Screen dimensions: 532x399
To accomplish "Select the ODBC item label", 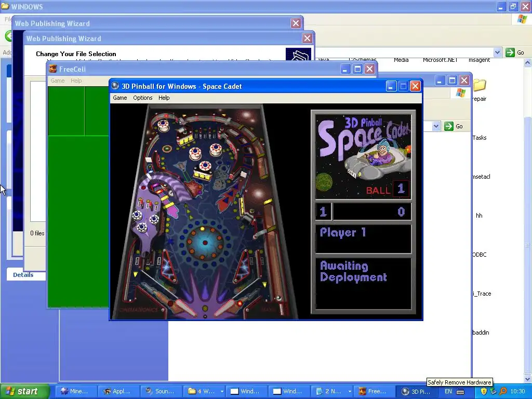I will point(480,255).
